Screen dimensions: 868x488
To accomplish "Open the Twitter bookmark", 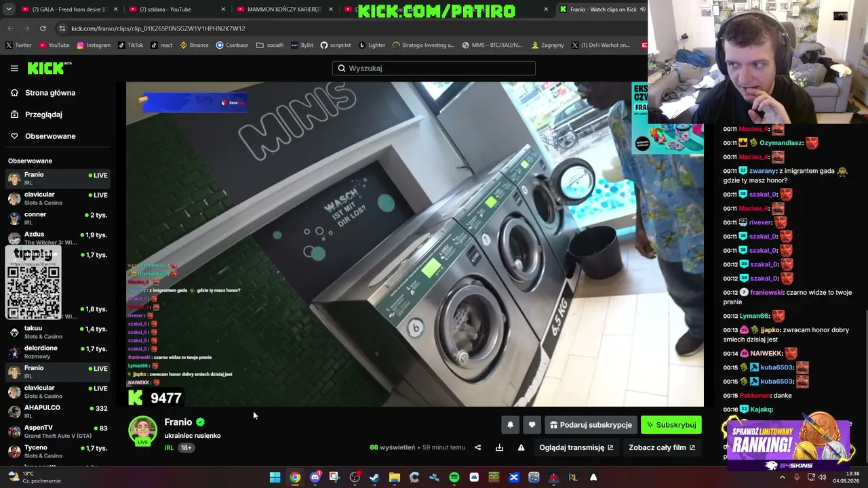I will point(18,45).
